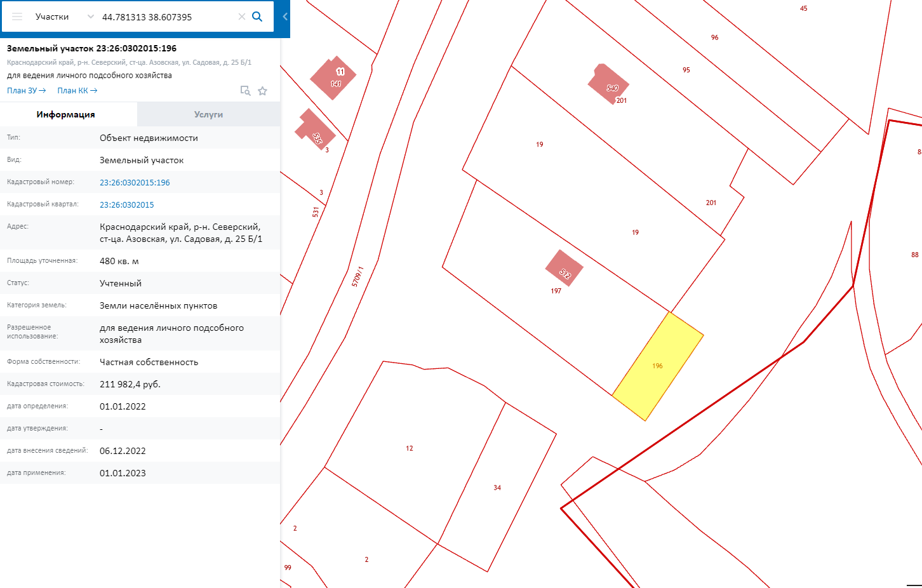Image resolution: width=922 pixels, height=588 pixels.
Task: Open План КК link
Action: point(77,91)
